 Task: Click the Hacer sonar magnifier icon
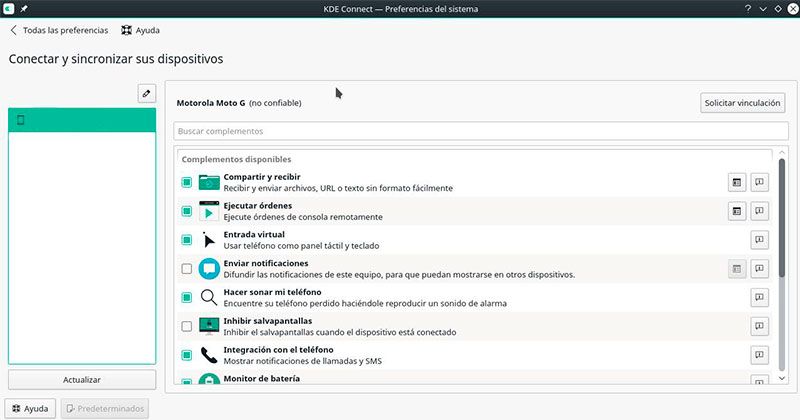[209, 297]
